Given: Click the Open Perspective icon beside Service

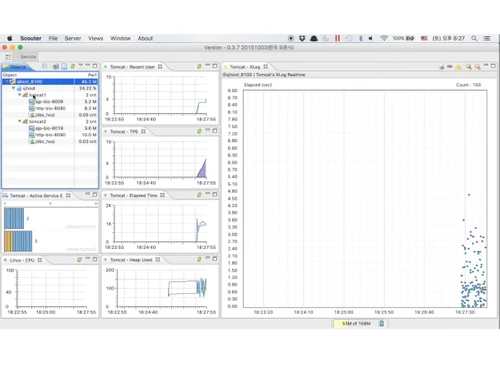Looking at the screenshot, I should 8,57.
